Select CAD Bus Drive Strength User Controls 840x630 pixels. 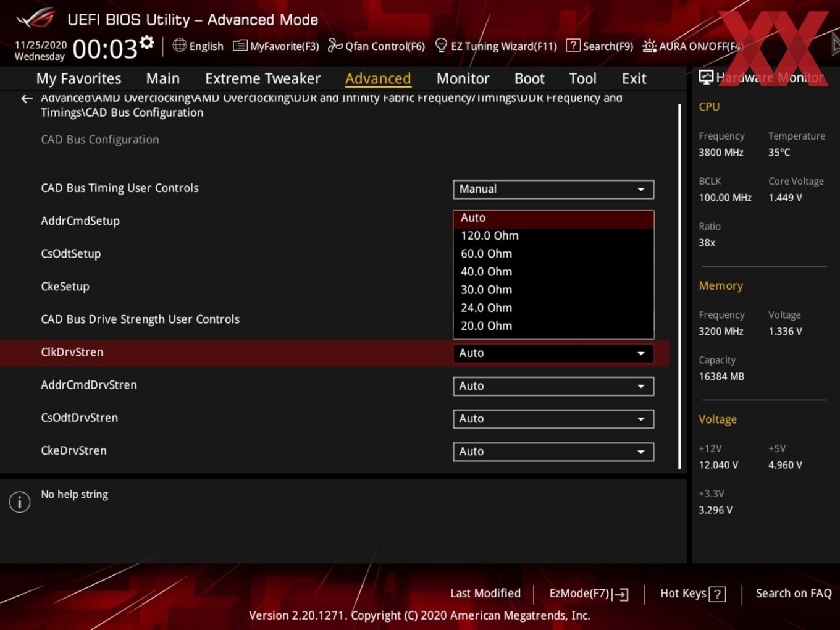140,319
